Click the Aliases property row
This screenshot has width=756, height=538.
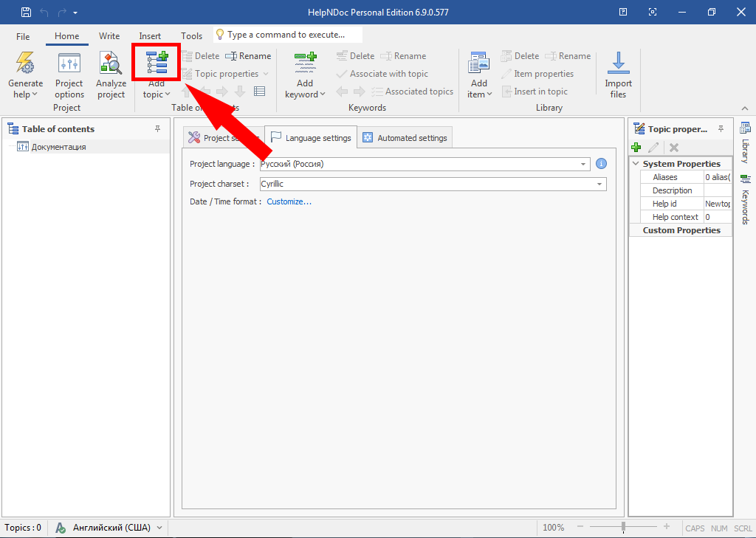coord(686,177)
